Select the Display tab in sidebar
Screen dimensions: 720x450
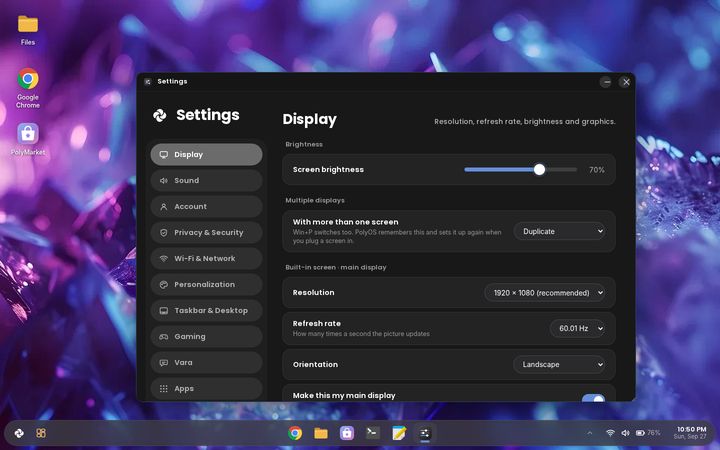point(207,154)
